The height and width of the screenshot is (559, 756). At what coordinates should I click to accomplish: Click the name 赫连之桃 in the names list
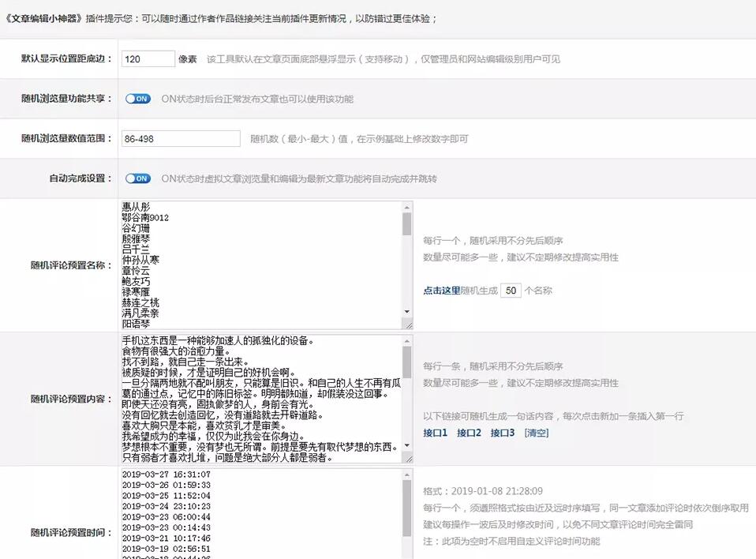[140, 302]
